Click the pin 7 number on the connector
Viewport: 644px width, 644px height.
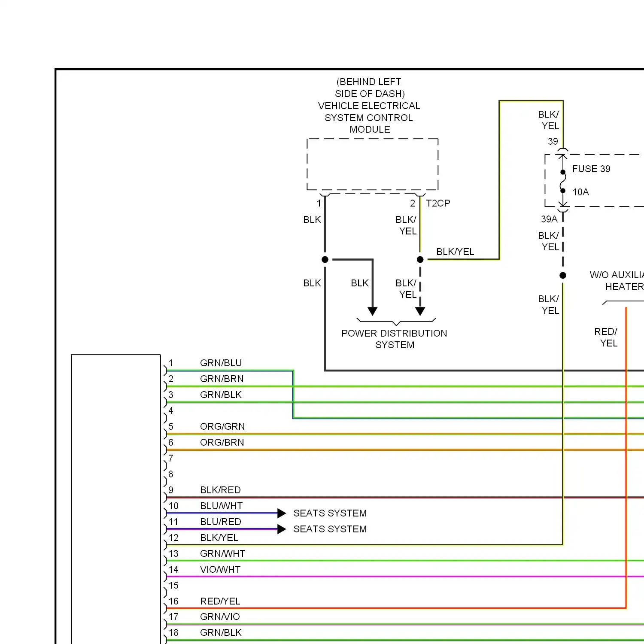[x=171, y=458]
